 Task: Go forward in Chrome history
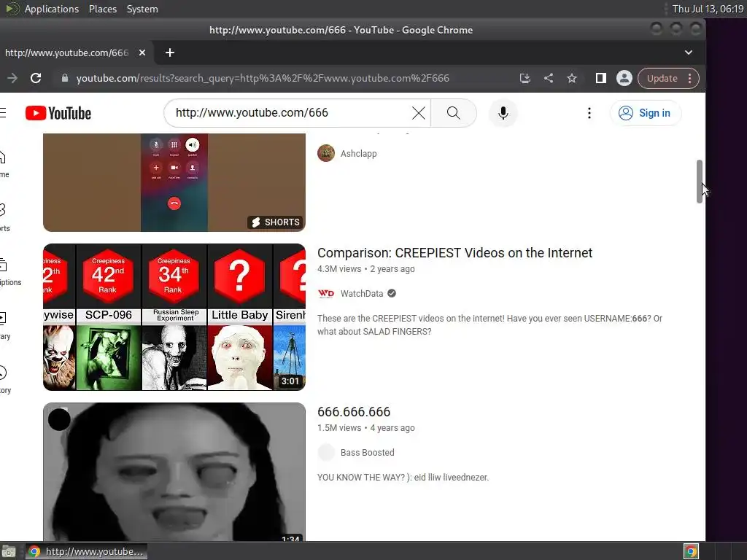coord(12,78)
